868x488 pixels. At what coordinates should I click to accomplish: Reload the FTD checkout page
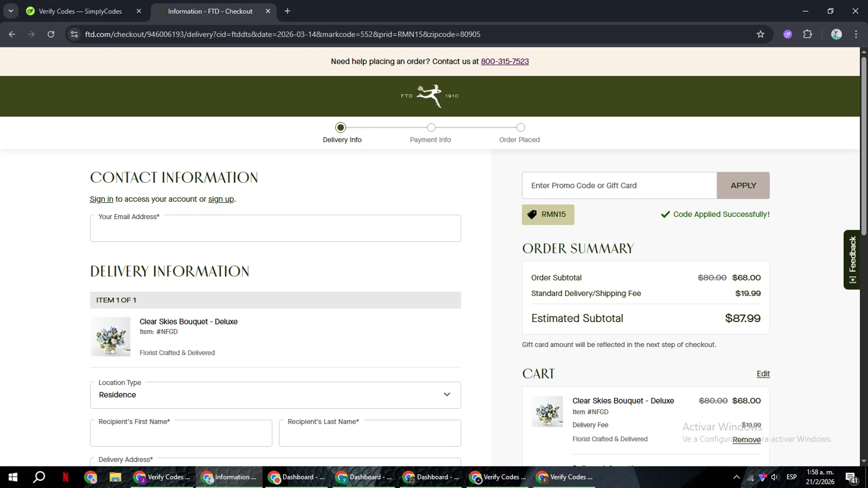point(51,34)
